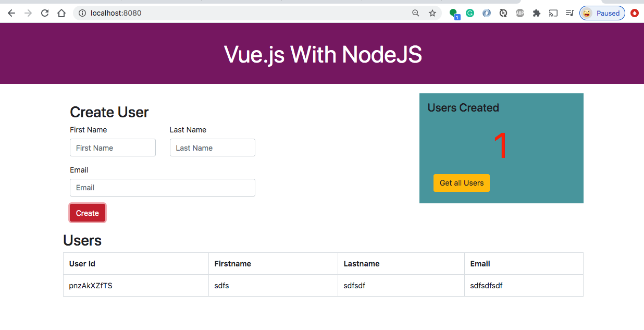Click the localhost:8080 address bar
This screenshot has width=644, height=330.
coord(245,13)
